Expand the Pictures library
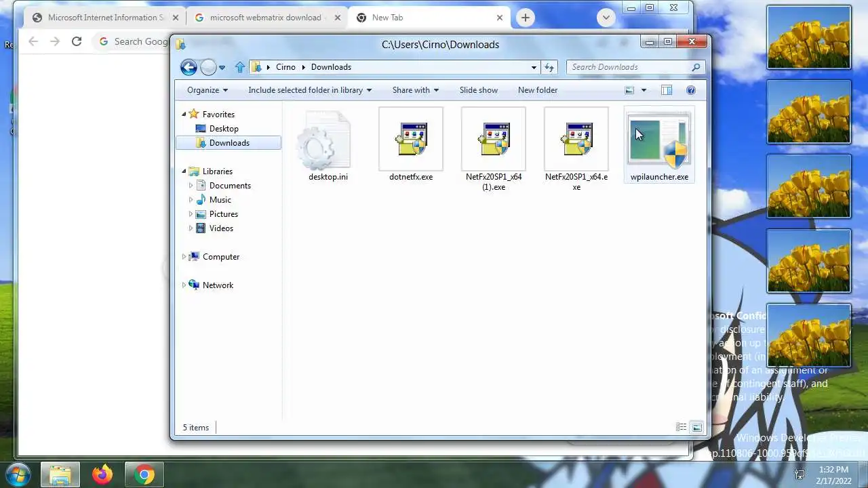 (x=191, y=214)
